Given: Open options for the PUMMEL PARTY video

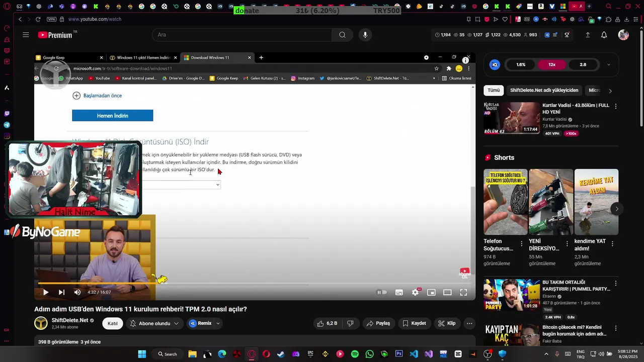Looking at the screenshot, I should [615, 284].
